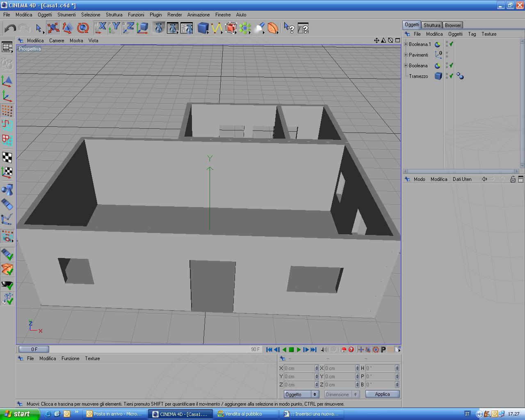Open the deformer objects palette icon

(x=273, y=28)
